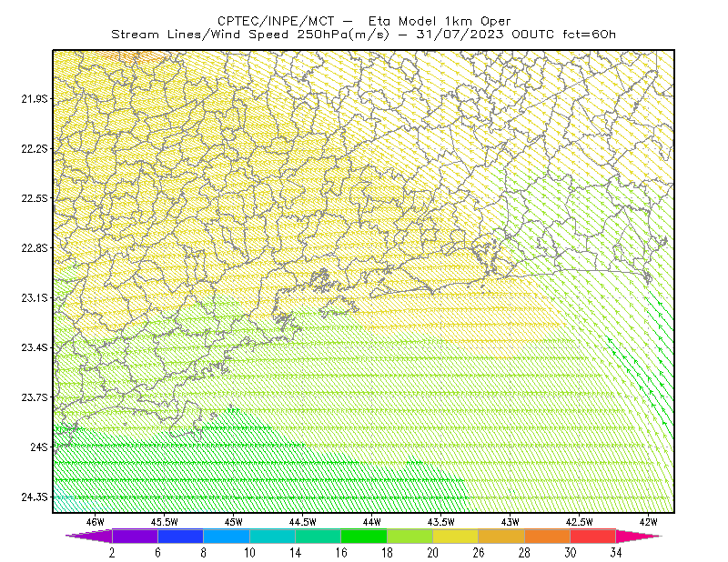Click the light blue swatch between 8 and 10
Viewport: 728px width, 562px height.
(x=227, y=536)
